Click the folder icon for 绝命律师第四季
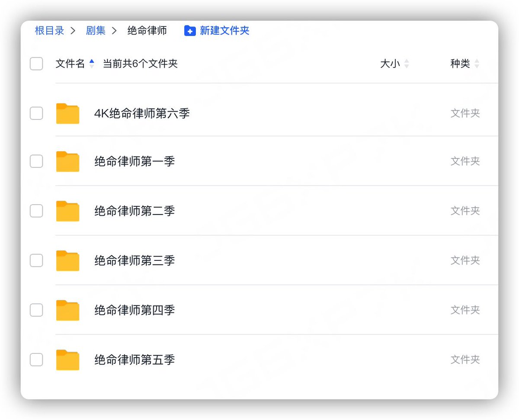The width and height of the screenshot is (519, 420). tap(67, 310)
